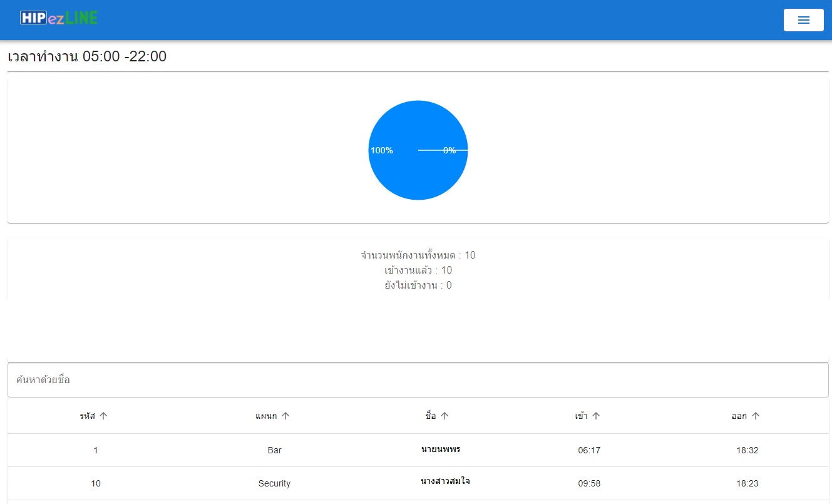Click the HIP ezLINE logo
Image resolution: width=832 pixels, height=504 pixels.
(59, 18)
